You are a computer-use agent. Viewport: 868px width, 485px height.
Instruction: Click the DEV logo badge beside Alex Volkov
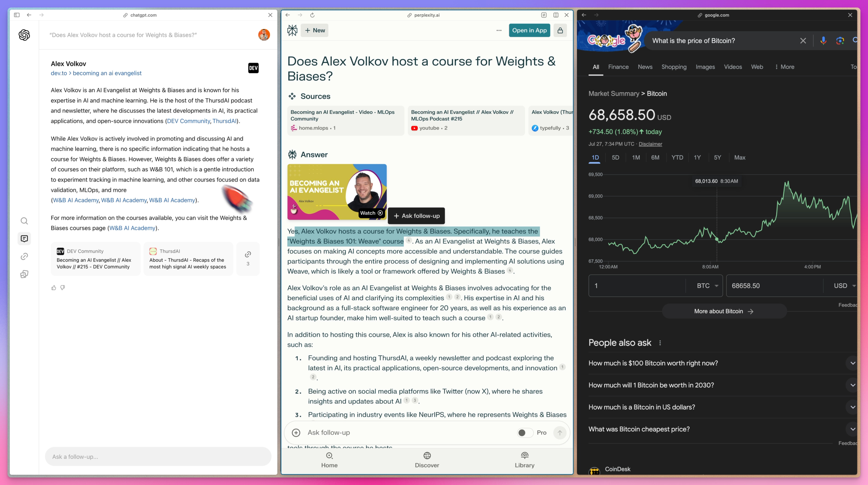click(x=253, y=68)
